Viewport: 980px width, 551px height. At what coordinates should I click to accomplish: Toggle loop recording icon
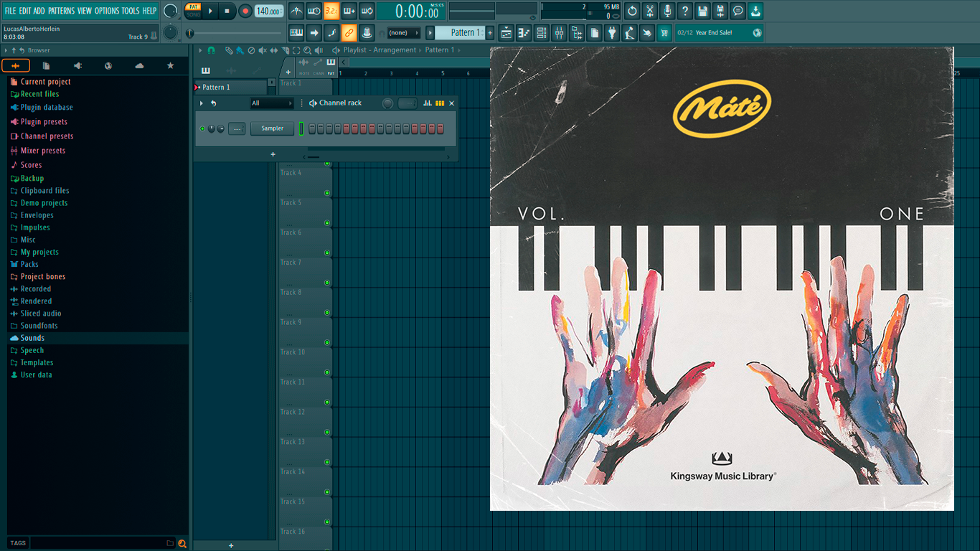pos(367,11)
